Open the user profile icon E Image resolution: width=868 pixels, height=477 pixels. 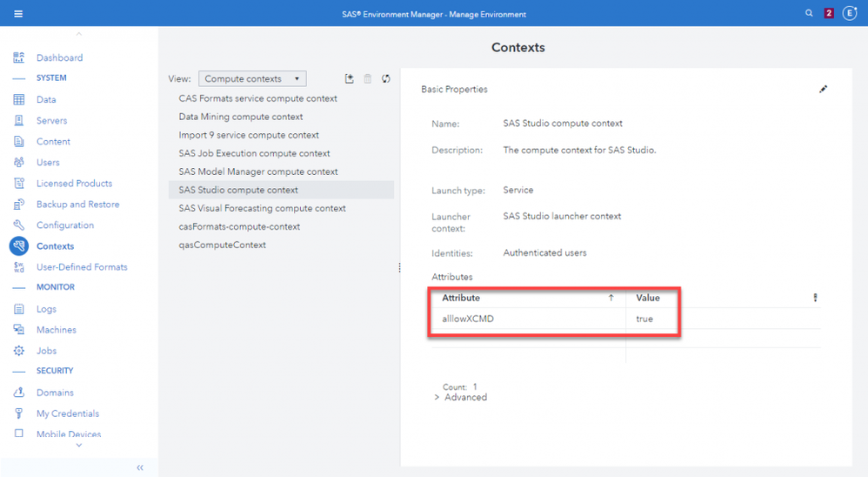pos(850,13)
